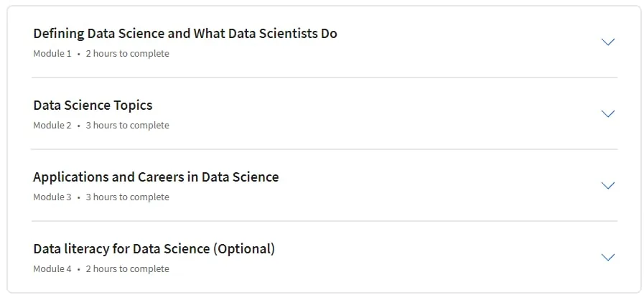The image size is (644, 295).
Task: Click the bullet dot after Module 1
Action: pyautogui.click(x=78, y=54)
